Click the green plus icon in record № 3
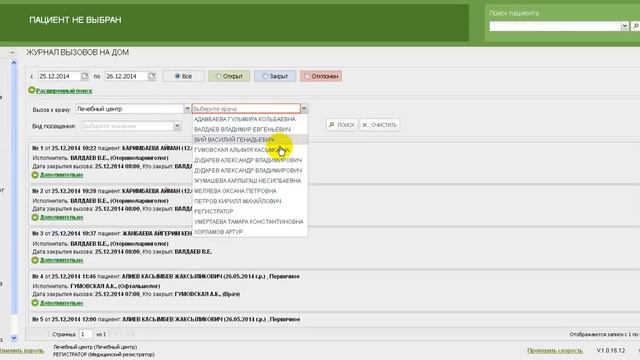Viewport: 640px width, 360px height. tap(35, 260)
